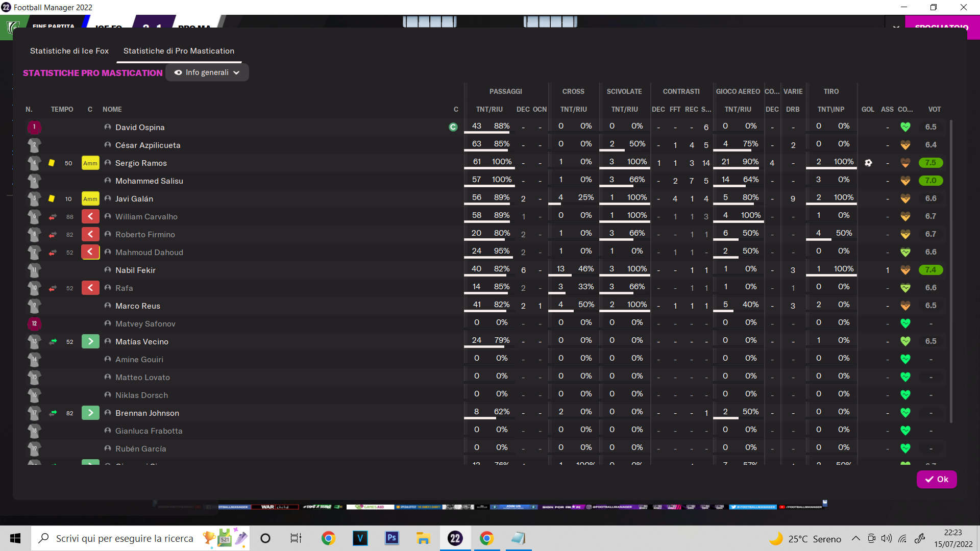
Task: Sort table by TEMPO column header
Action: [62, 110]
